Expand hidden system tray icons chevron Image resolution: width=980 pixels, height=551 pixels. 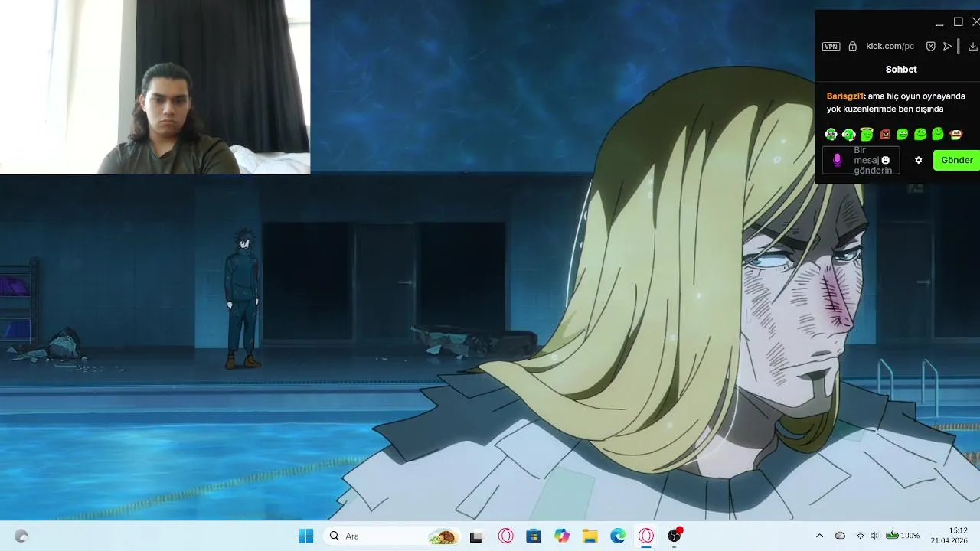pos(819,536)
